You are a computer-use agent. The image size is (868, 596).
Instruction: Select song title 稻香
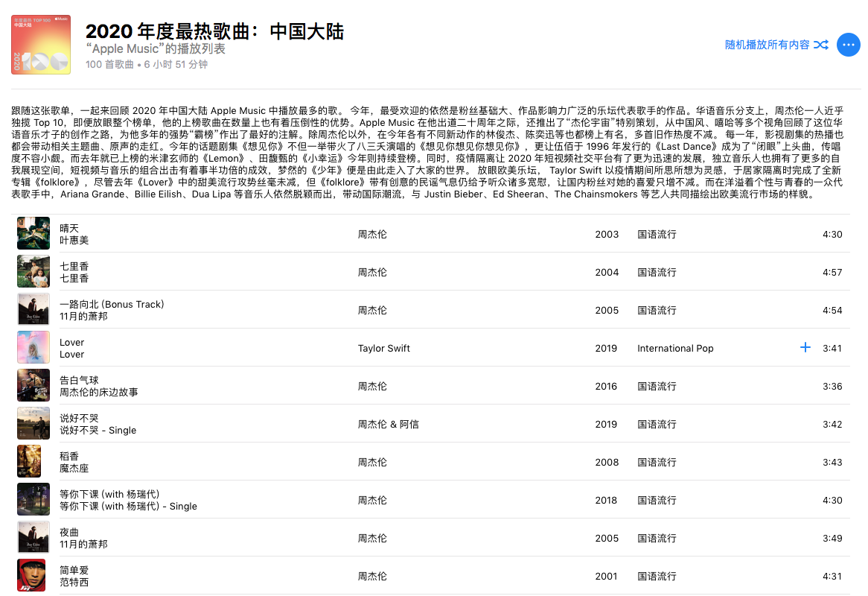[69, 456]
